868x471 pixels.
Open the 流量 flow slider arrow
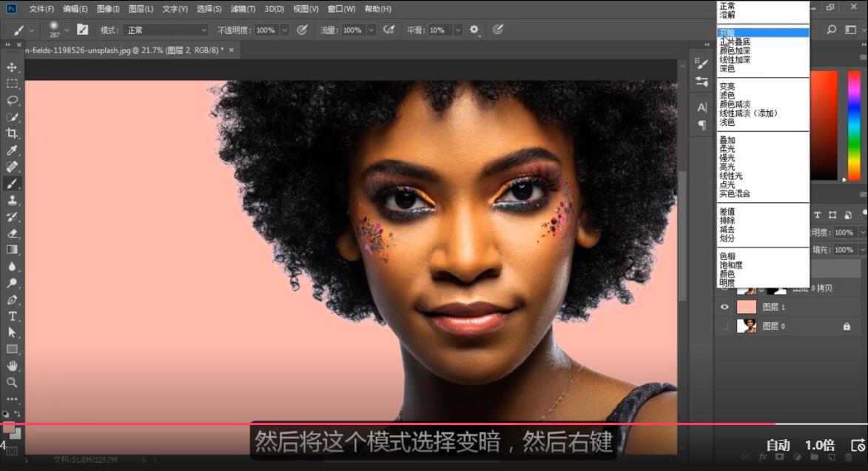click(x=371, y=30)
